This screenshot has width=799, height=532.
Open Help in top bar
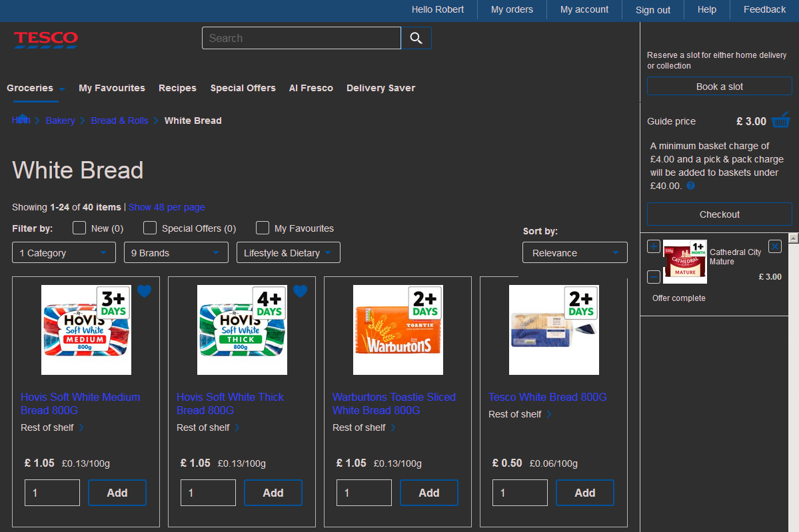point(707,10)
